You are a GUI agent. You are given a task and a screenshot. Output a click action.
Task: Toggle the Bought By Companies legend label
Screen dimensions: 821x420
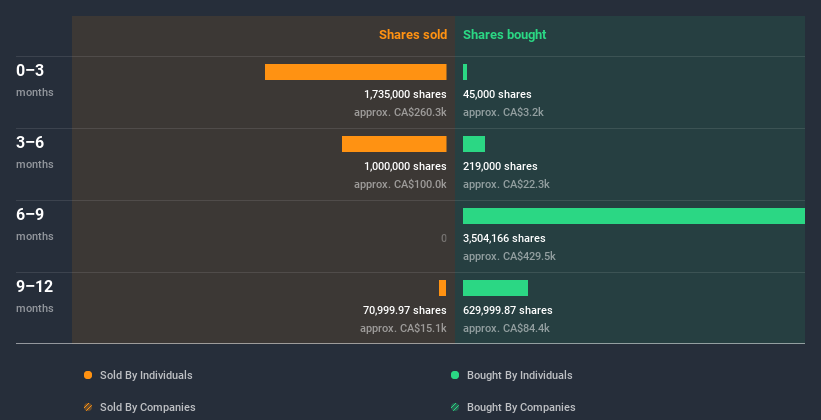pyautogui.click(x=521, y=407)
